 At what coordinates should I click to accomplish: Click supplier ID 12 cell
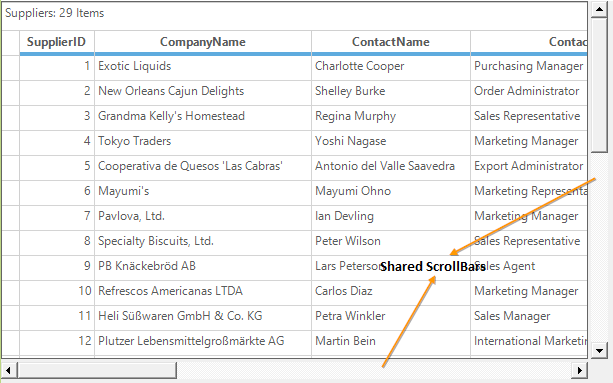(57, 342)
